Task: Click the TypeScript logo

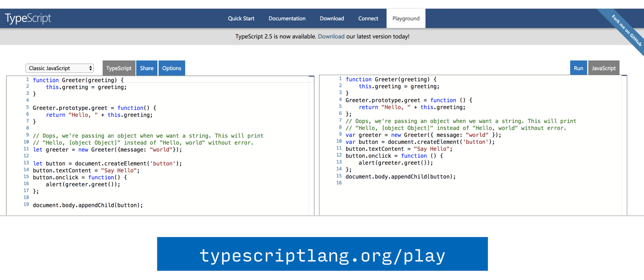Action: [x=28, y=18]
